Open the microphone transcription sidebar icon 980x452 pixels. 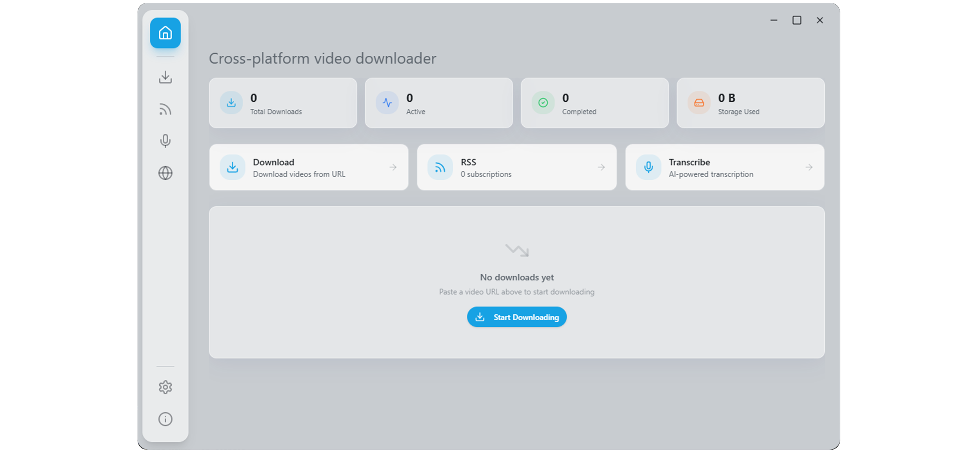tap(165, 141)
